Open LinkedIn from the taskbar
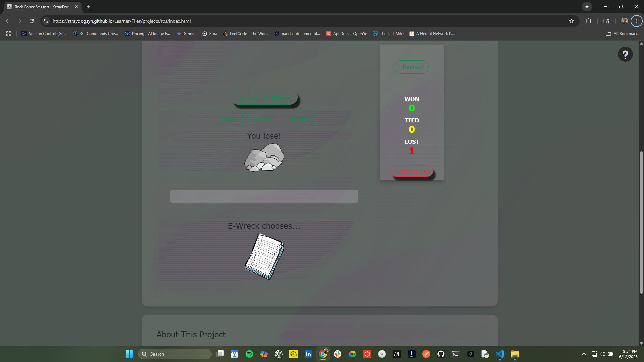This screenshot has height=362, width=644. [308, 354]
